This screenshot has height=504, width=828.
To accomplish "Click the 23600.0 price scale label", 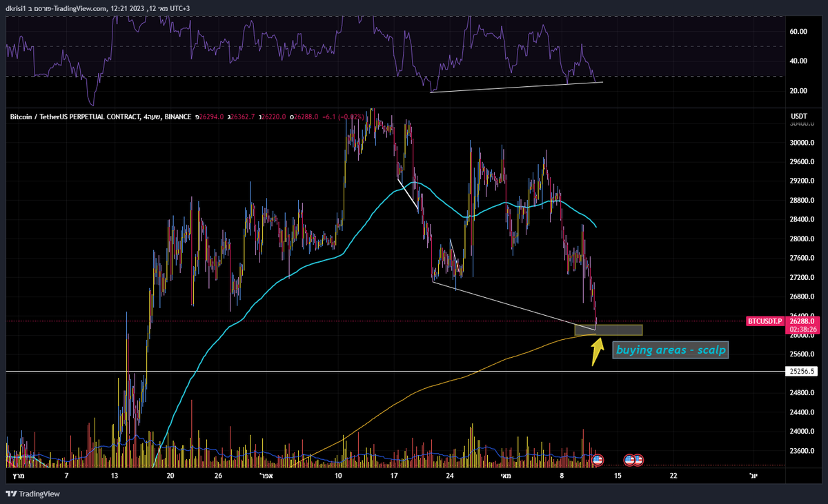I will [802, 451].
